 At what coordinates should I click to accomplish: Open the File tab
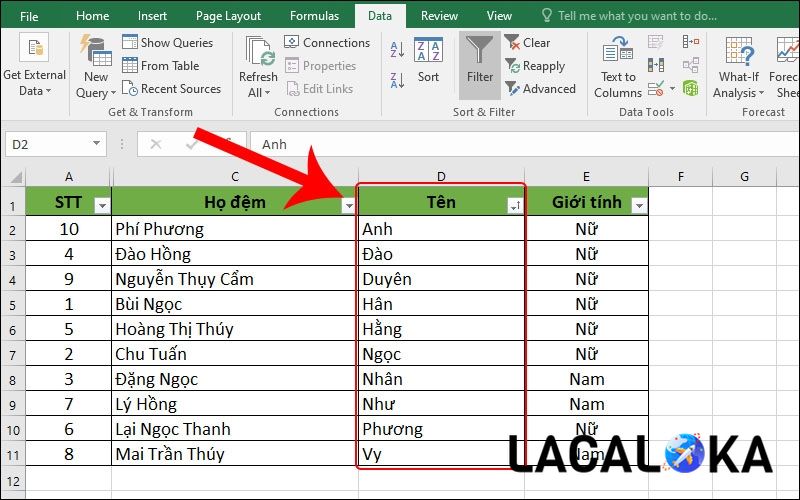(29, 16)
